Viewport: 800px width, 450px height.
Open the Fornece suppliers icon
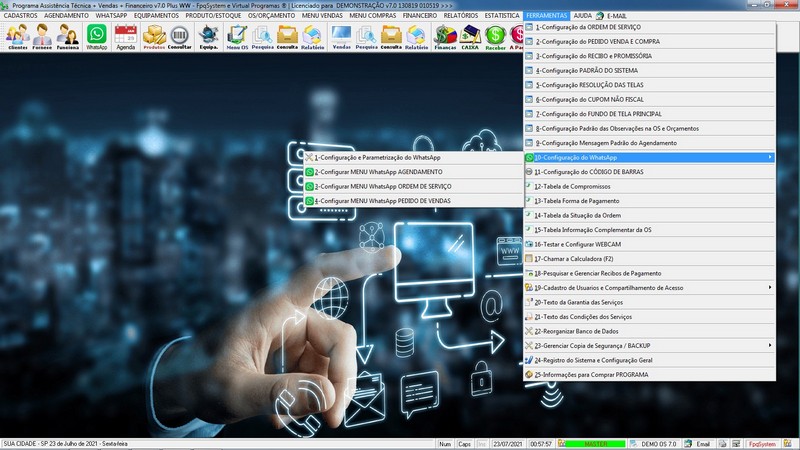point(42,37)
